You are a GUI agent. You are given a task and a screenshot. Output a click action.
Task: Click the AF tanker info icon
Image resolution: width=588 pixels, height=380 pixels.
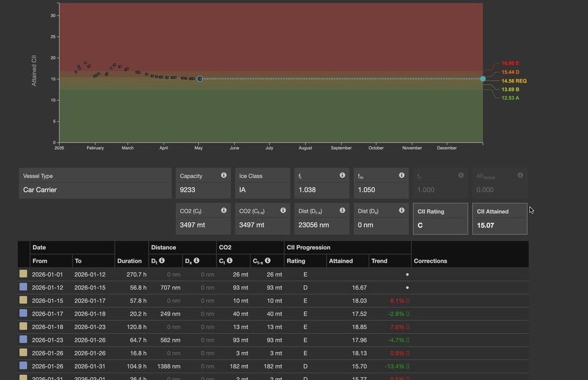click(520, 175)
